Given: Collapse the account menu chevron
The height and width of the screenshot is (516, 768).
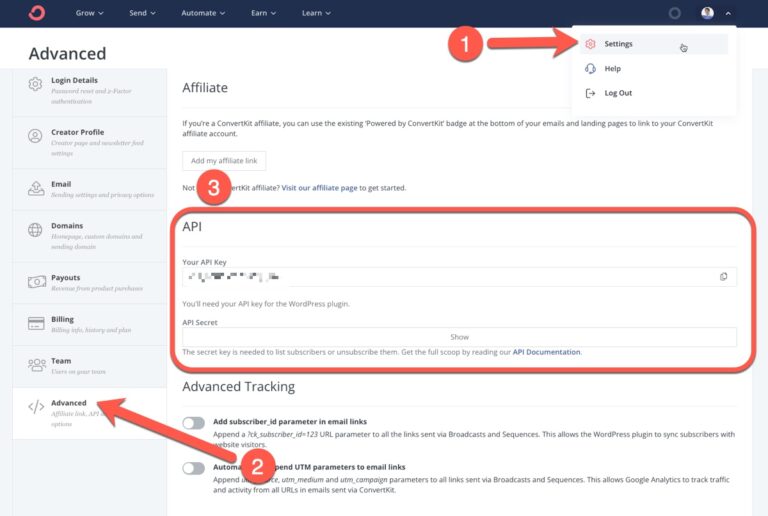Looking at the screenshot, I should coord(728,14).
